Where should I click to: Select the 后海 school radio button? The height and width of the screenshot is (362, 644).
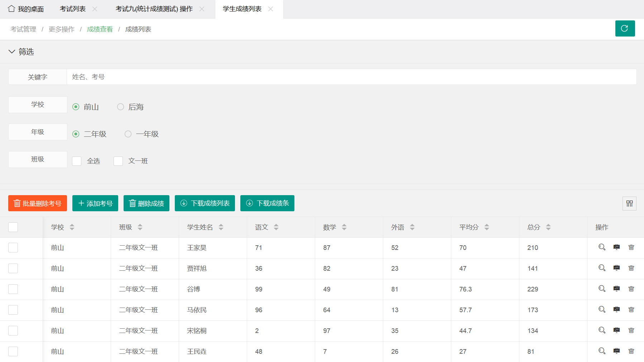tap(121, 107)
